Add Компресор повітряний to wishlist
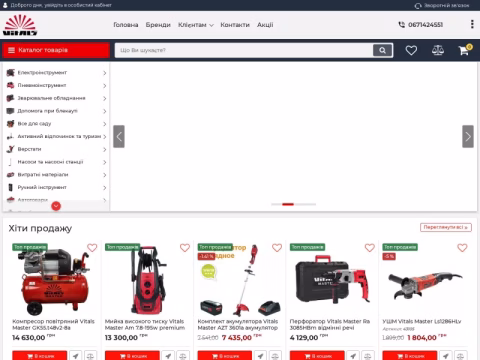 92,248
